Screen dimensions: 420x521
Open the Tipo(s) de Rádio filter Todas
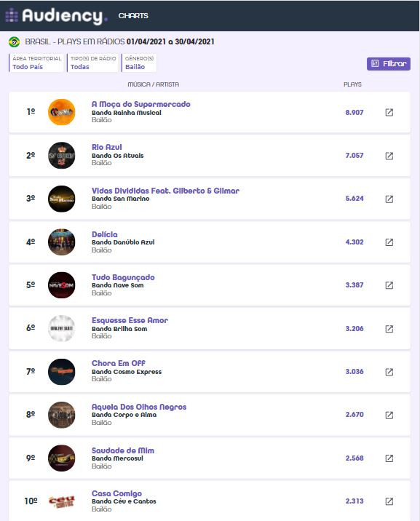pyautogui.click(x=92, y=63)
